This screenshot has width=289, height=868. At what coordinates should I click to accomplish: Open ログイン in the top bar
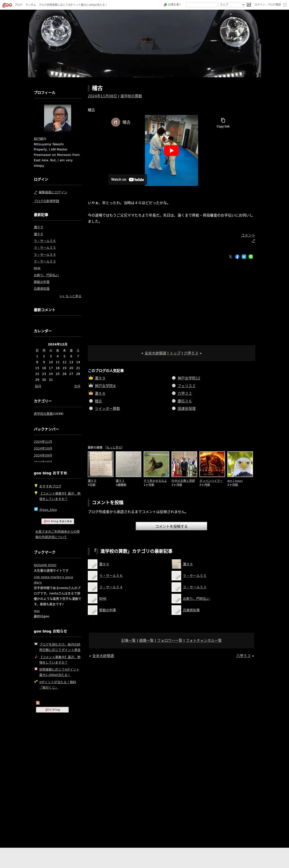click(259, 5)
